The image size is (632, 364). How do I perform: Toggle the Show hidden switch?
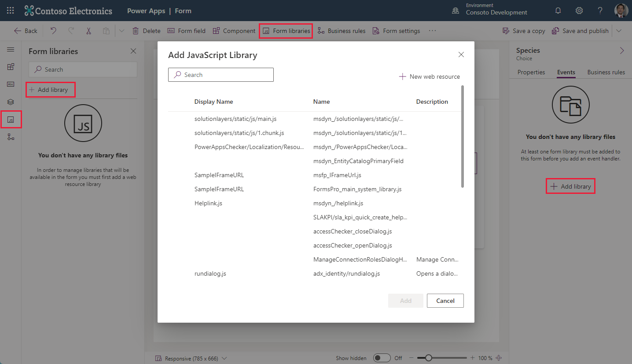click(382, 358)
